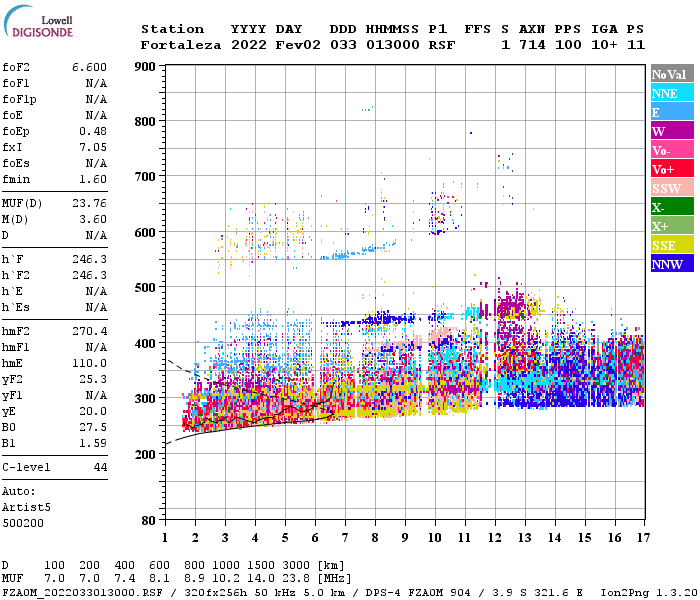700x600 pixels.
Task: Click the 80 km height axis label
Action: [x=149, y=520]
